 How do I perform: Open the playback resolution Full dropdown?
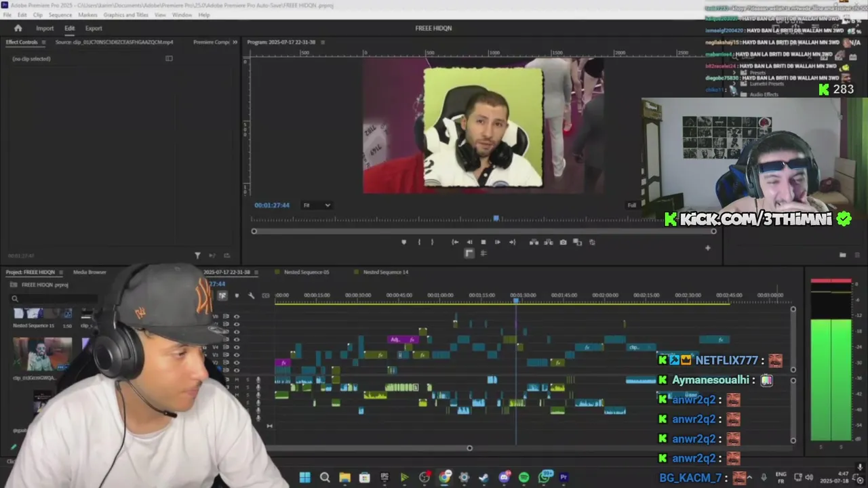point(631,205)
